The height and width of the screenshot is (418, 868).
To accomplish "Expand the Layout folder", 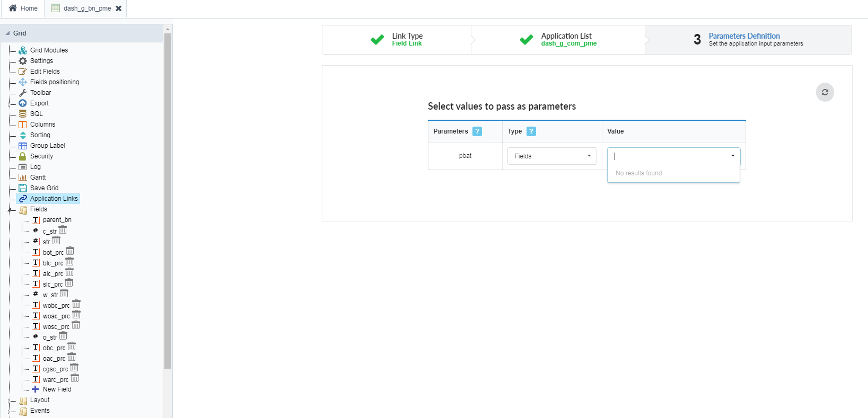I will (x=10, y=401).
